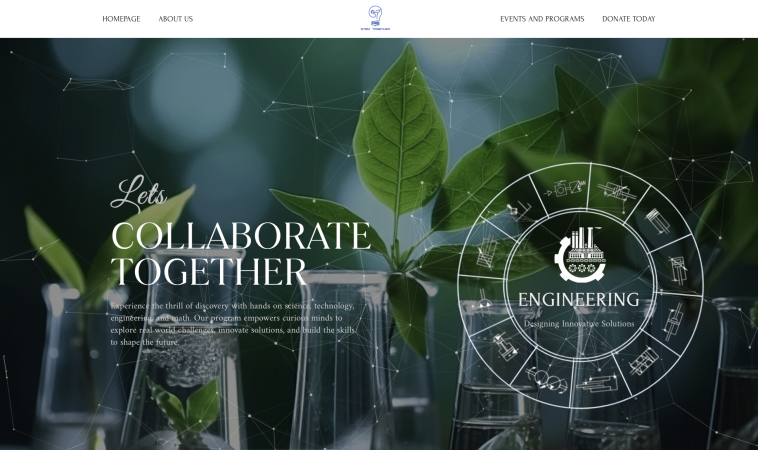758x450 pixels.
Task: Select the crossed shaft mechanism wheel segment
Action: point(616,190)
